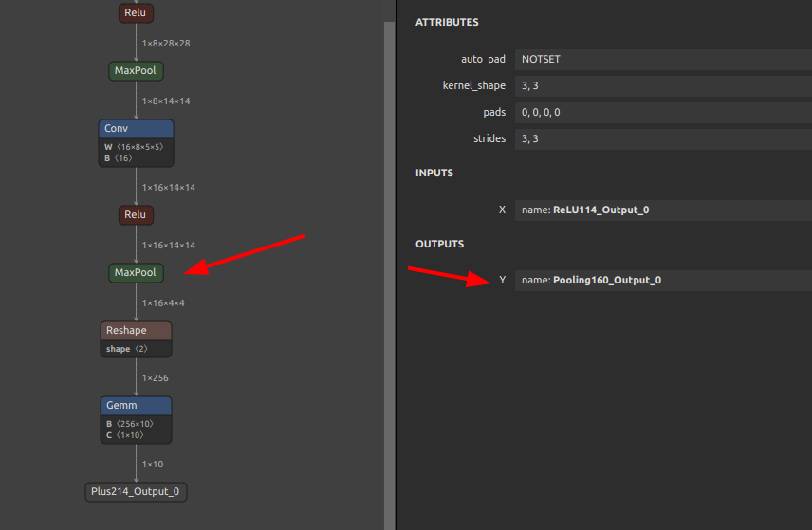Click the Plus214_Output_0 output node
812x530 pixels.
pyautogui.click(x=136, y=491)
